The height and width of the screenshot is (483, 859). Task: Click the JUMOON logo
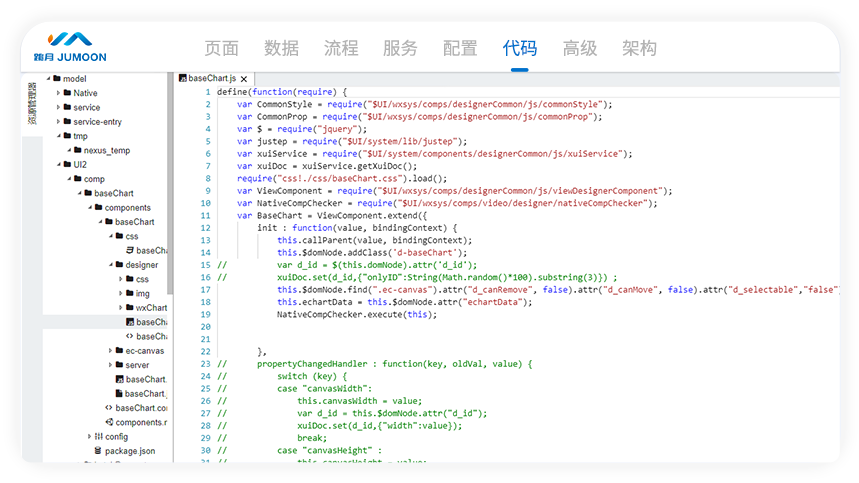70,47
